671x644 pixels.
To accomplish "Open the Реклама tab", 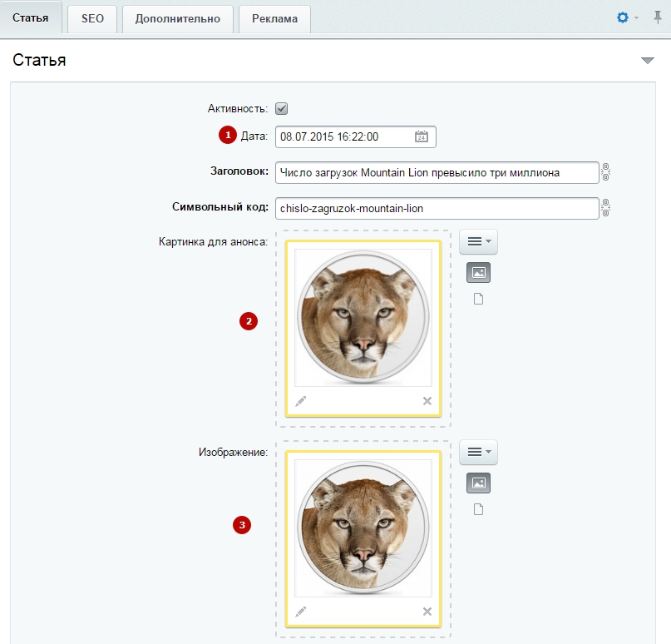I will pos(274,19).
